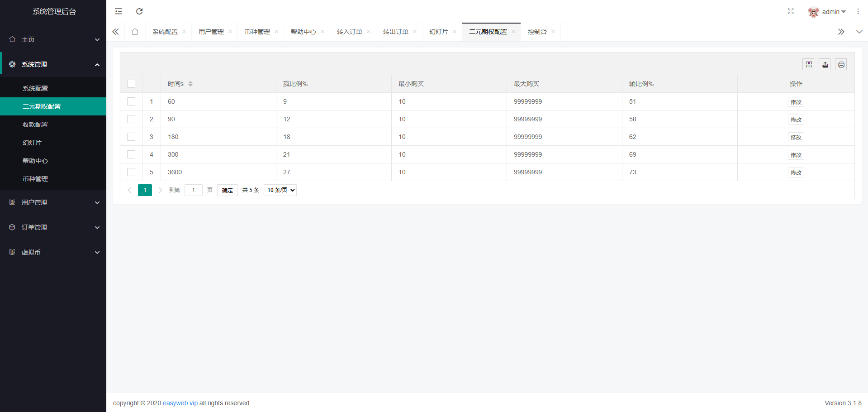This screenshot has height=412, width=868.
Task: Select the checkbox for the 3600 row
Action: click(x=131, y=172)
